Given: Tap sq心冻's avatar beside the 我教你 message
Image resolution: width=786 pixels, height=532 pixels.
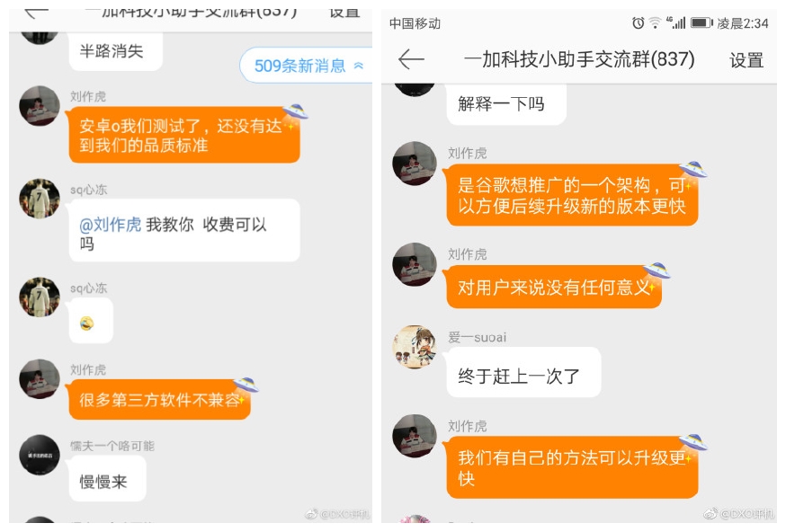Looking at the screenshot, I should [x=39, y=199].
